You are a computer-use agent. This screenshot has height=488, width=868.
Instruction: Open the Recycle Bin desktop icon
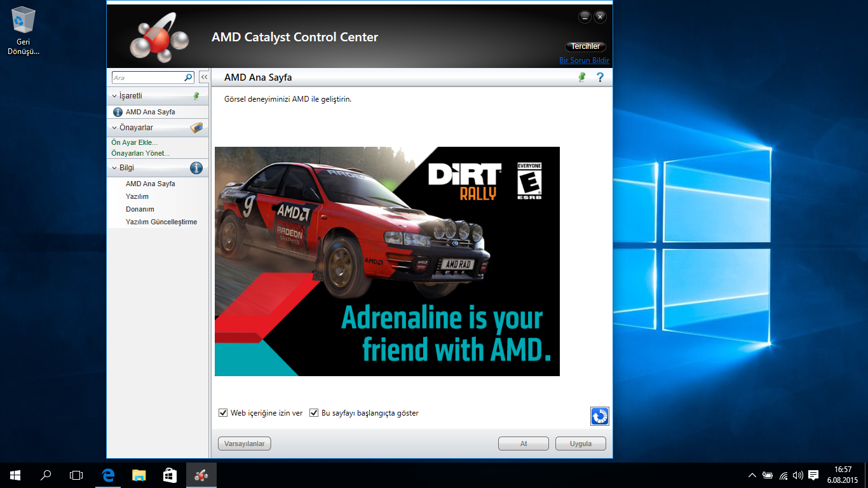pyautogui.click(x=24, y=31)
